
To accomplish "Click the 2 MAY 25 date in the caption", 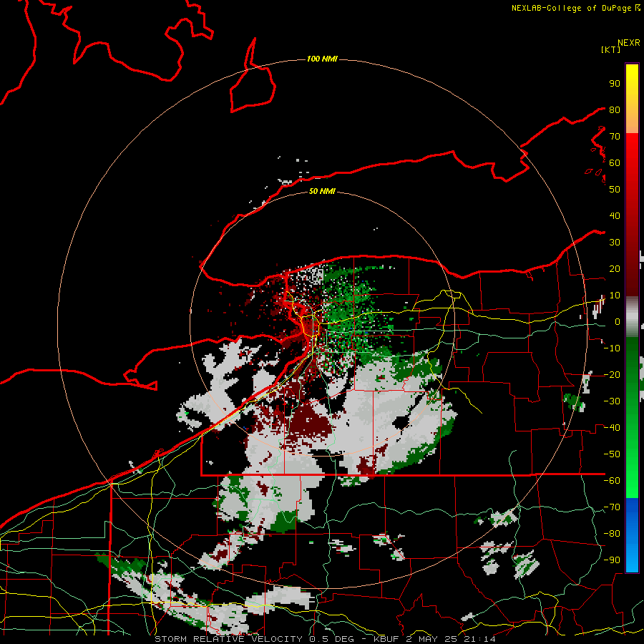I will pyautogui.click(x=431, y=639).
